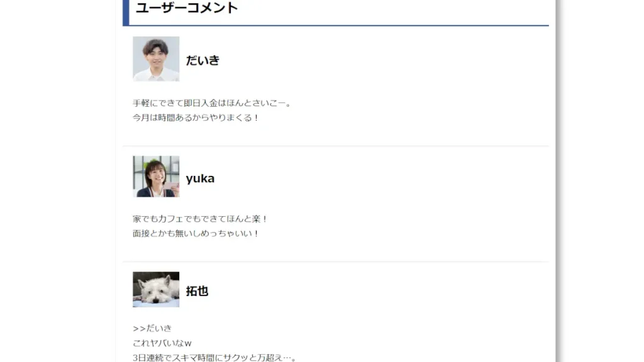
Task: Click the divider between だいき and yuka comments
Action: pos(336,146)
